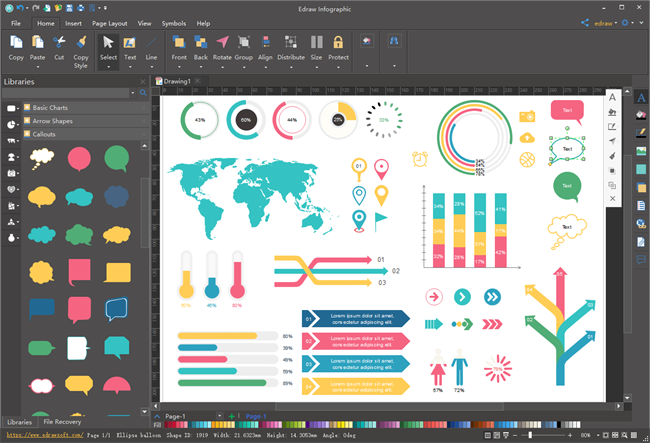Click the Align icon
Viewport: 650px width, 443px height.
[265, 42]
